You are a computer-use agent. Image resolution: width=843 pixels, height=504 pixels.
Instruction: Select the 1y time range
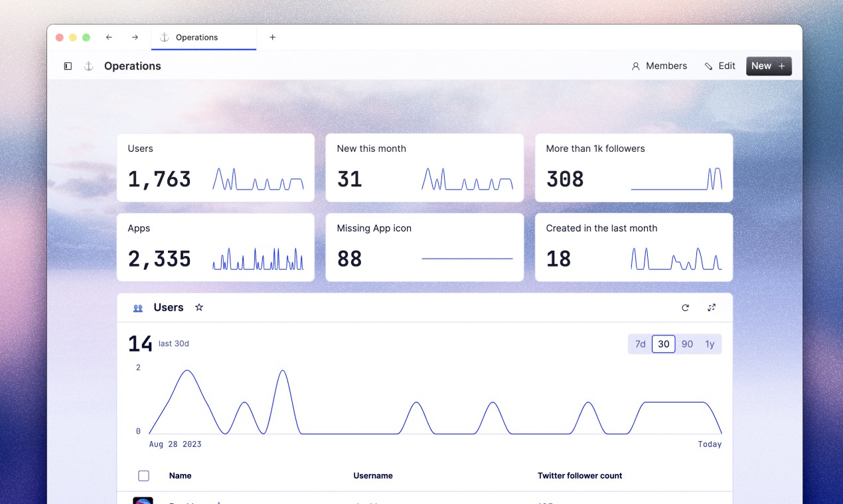pyautogui.click(x=710, y=344)
